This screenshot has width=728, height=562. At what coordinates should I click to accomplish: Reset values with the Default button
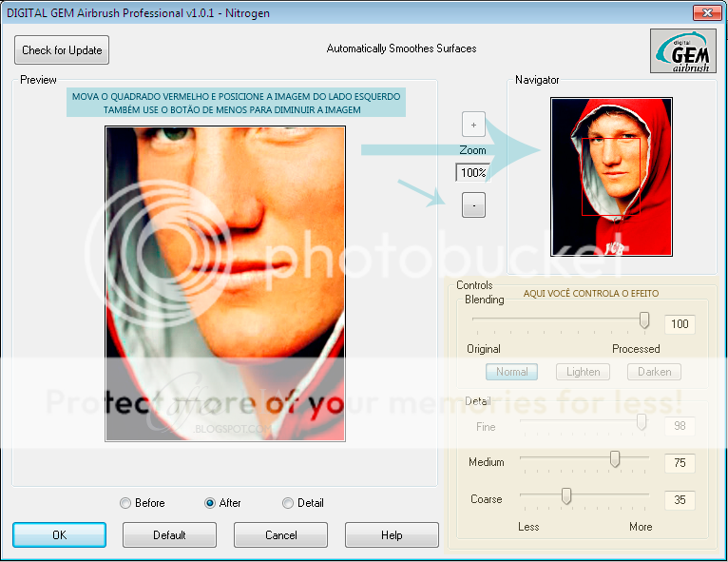(x=169, y=534)
